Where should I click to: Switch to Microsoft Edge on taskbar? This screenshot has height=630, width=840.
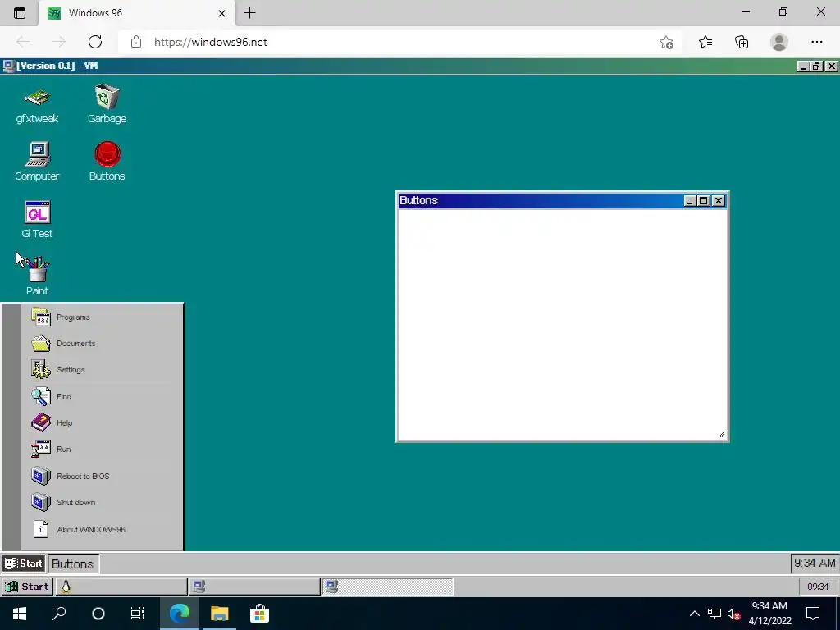click(x=180, y=614)
